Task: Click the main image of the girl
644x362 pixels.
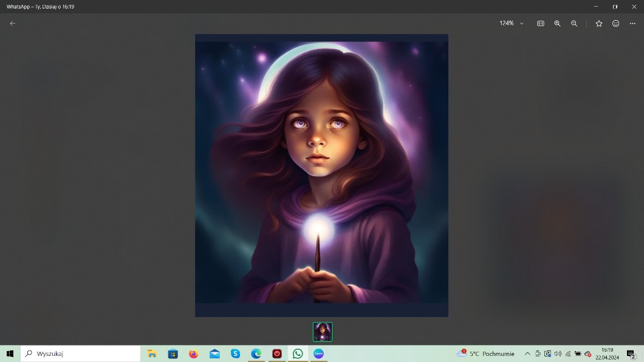Action: [x=321, y=175]
